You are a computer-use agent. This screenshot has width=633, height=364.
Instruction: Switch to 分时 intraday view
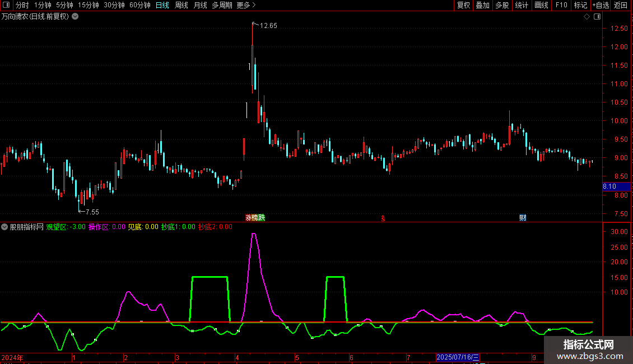22,5
